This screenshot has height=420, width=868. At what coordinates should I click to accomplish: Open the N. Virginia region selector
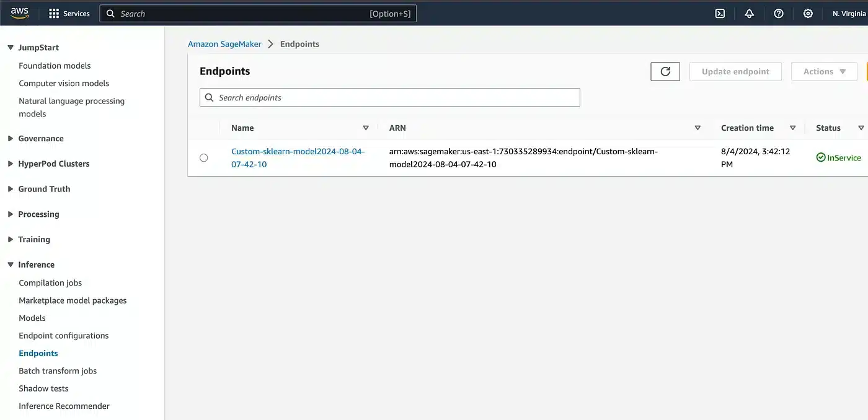[849, 14]
